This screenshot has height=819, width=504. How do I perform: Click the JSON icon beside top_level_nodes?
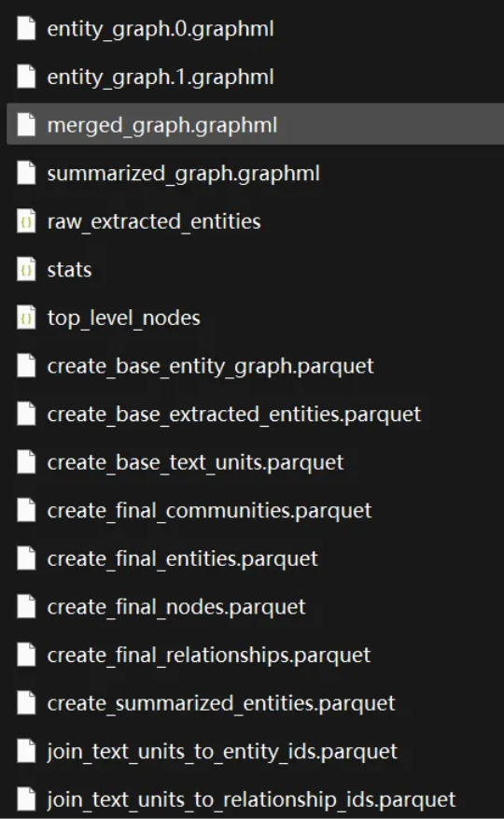tap(26, 318)
